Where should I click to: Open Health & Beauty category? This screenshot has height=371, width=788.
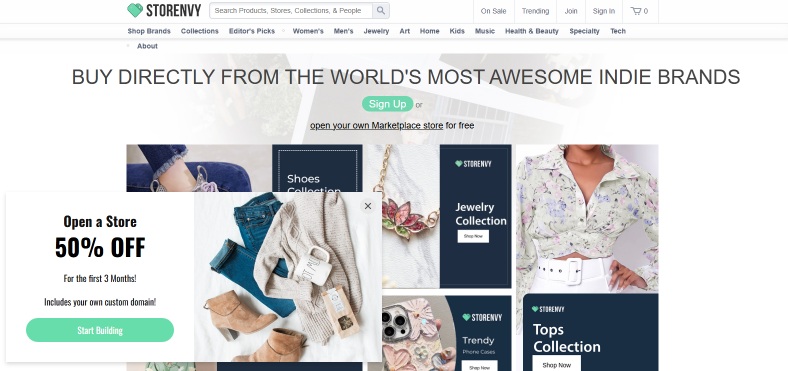532,31
